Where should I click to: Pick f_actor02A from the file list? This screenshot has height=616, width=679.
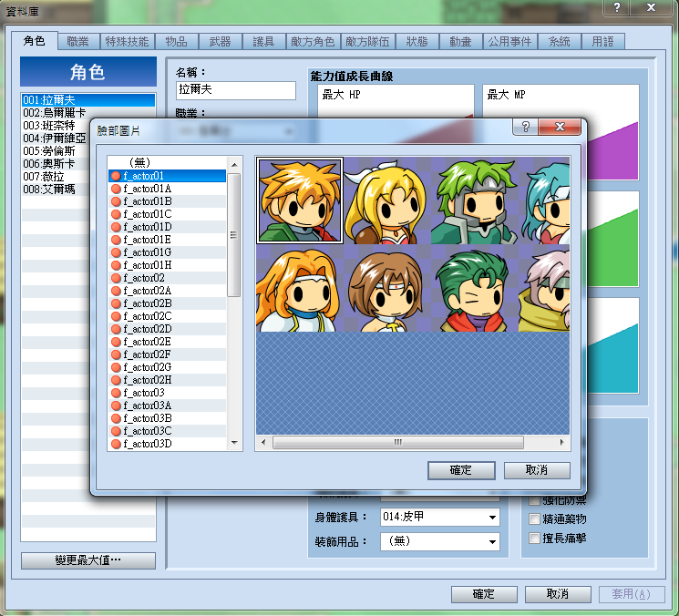click(x=167, y=291)
